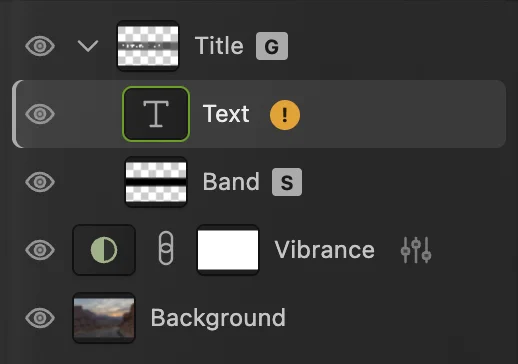The image size is (518, 364).
Task: Click the G group badge on Title
Action: tap(272, 46)
